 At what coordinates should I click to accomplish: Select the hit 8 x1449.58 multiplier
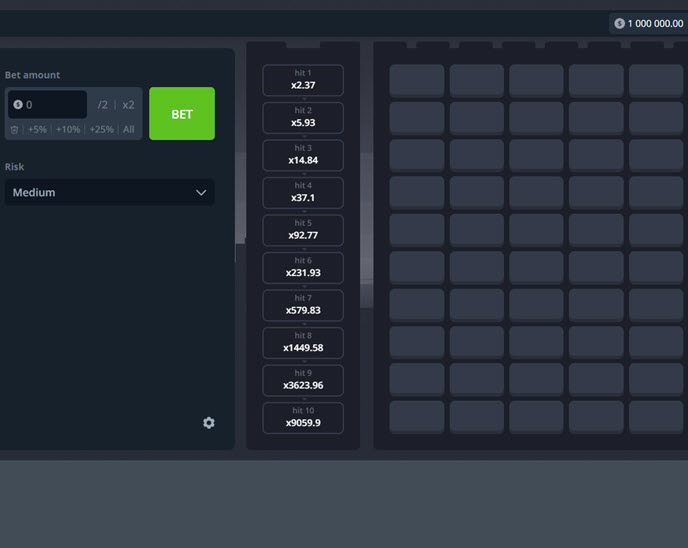[302, 342]
